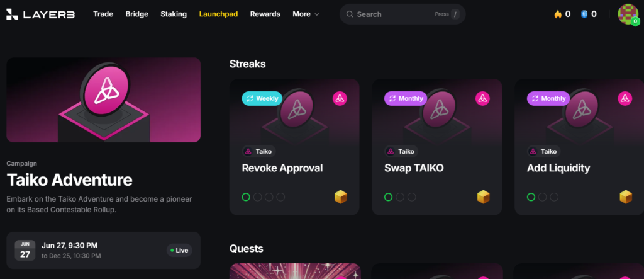Open the pixelated user avatar
Viewport: 644px width, 279px height.
pyautogui.click(x=628, y=14)
